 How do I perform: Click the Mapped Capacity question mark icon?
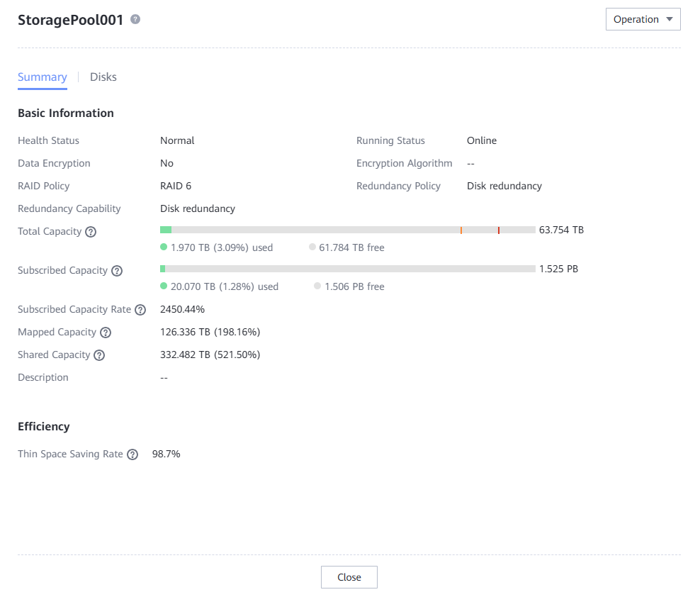tap(106, 333)
